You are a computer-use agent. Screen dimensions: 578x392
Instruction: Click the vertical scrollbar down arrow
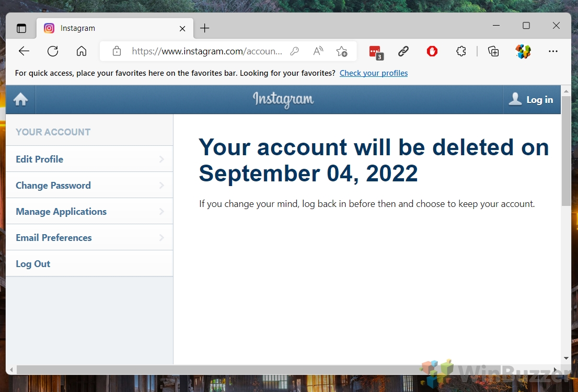(566, 358)
